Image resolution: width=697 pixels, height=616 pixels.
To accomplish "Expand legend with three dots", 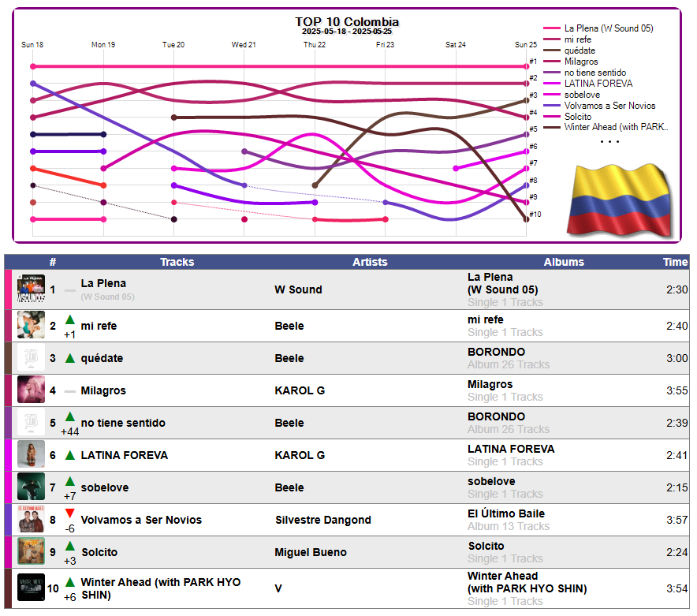I will (x=609, y=141).
